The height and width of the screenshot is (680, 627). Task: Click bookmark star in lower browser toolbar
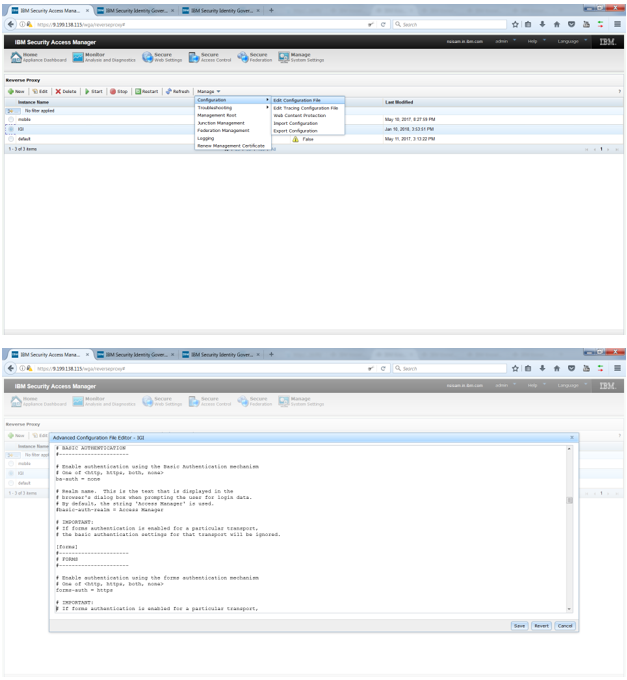tap(515, 368)
